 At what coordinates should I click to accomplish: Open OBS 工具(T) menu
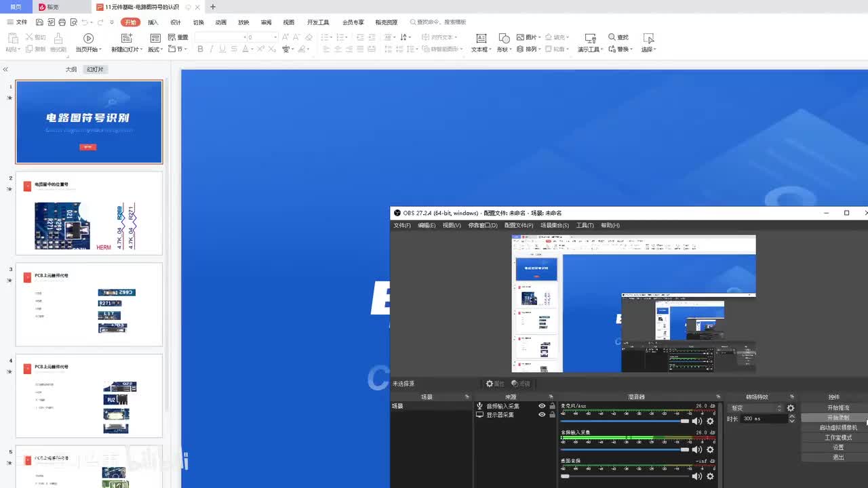[585, 225]
